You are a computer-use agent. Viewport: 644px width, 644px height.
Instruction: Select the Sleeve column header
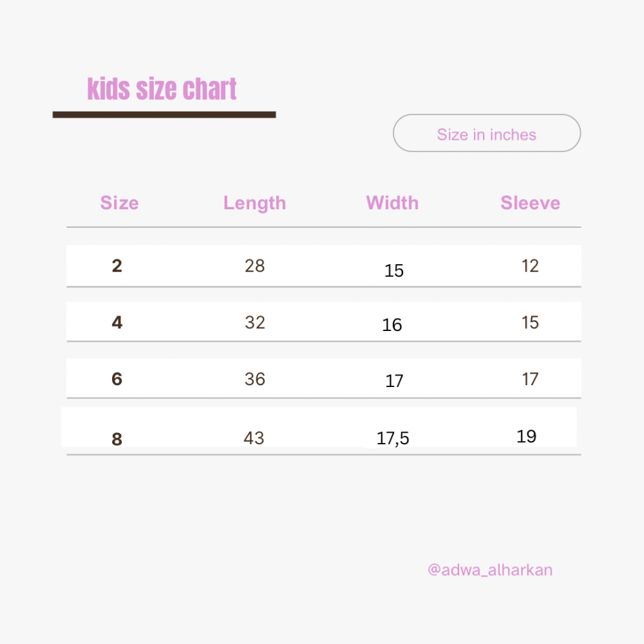(x=530, y=203)
